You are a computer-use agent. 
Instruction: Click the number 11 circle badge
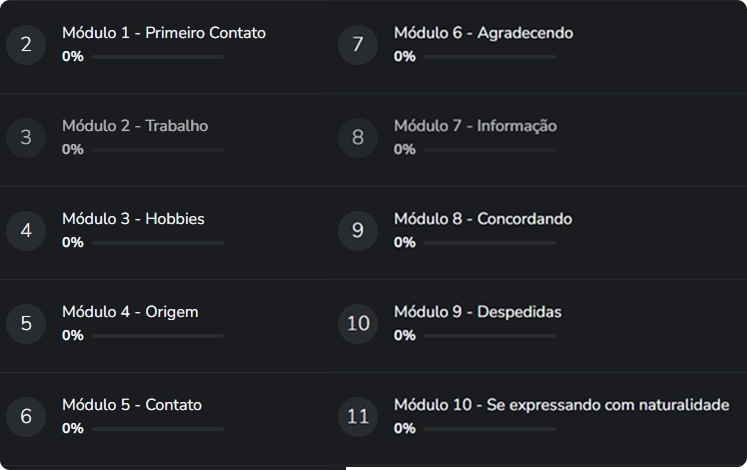click(358, 416)
